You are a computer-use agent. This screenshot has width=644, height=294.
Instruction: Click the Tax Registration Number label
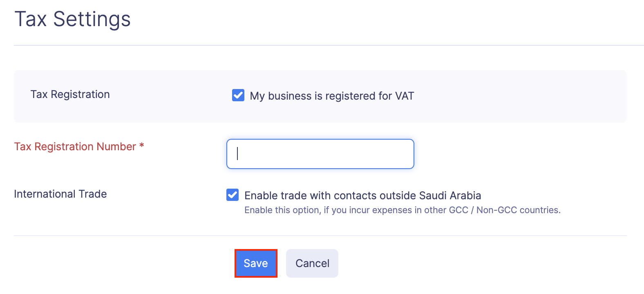click(79, 146)
